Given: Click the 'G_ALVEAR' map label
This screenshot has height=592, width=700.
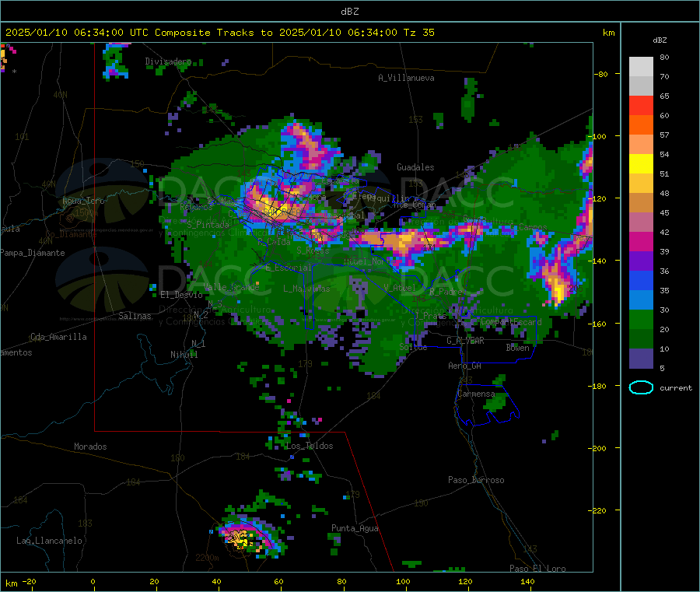Looking at the screenshot, I should coord(465,341).
